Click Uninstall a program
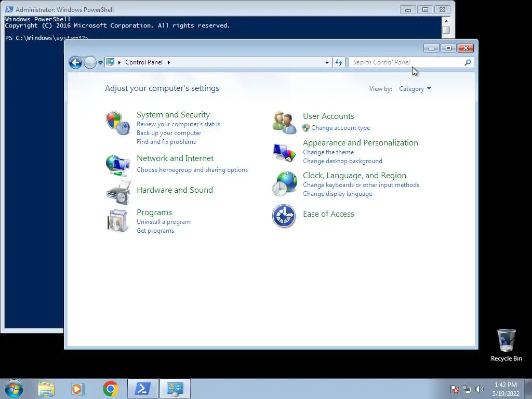 point(164,222)
